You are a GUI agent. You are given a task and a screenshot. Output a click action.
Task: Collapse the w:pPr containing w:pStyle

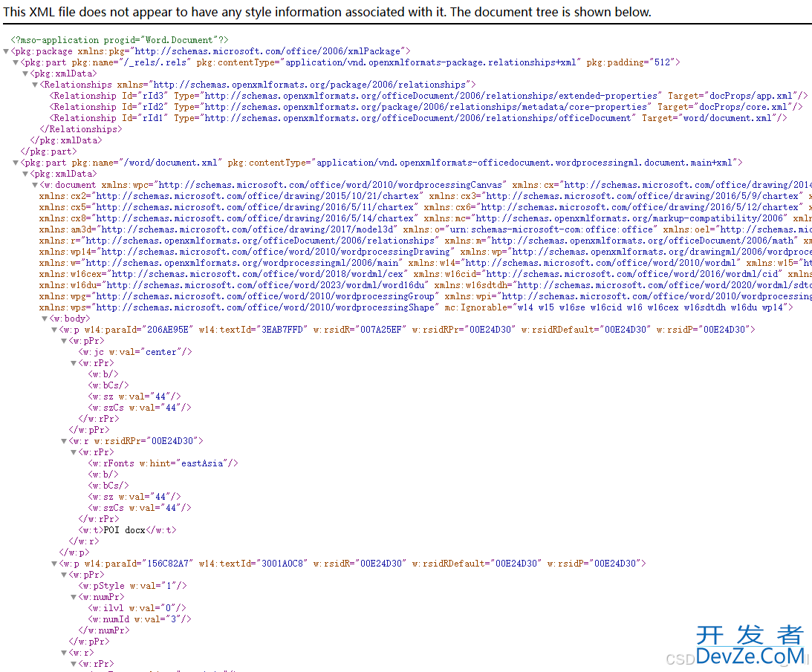tap(64, 575)
